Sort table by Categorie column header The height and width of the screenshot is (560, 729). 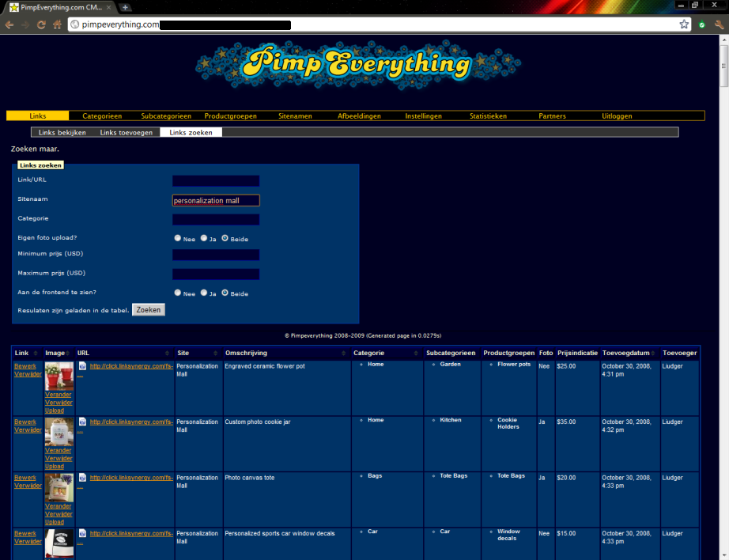pos(369,353)
